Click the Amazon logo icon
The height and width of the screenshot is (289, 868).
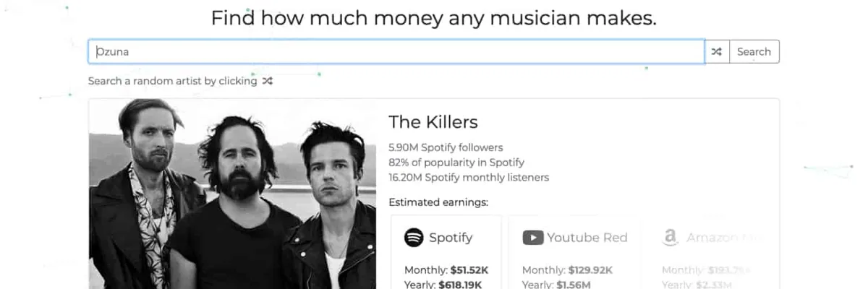pyautogui.click(x=671, y=237)
